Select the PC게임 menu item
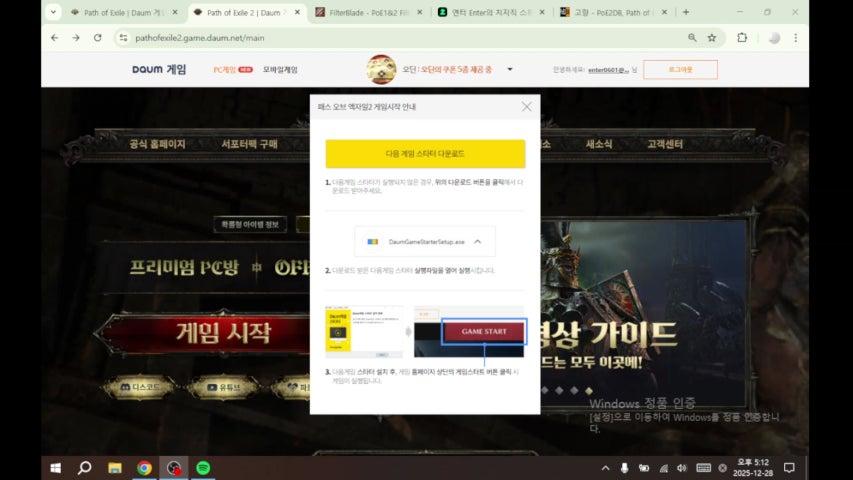This screenshot has width=853, height=480. tap(225, 70)
